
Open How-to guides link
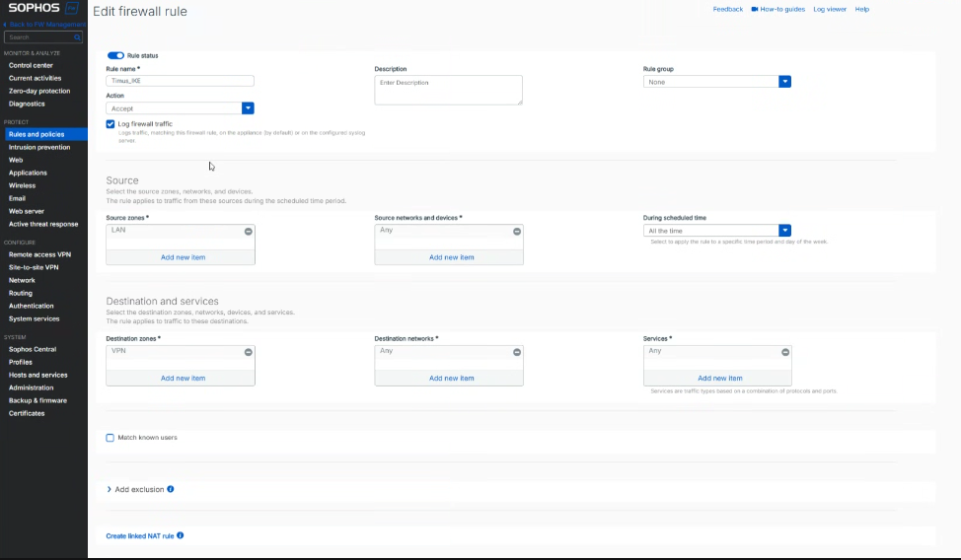coord(782,9)
